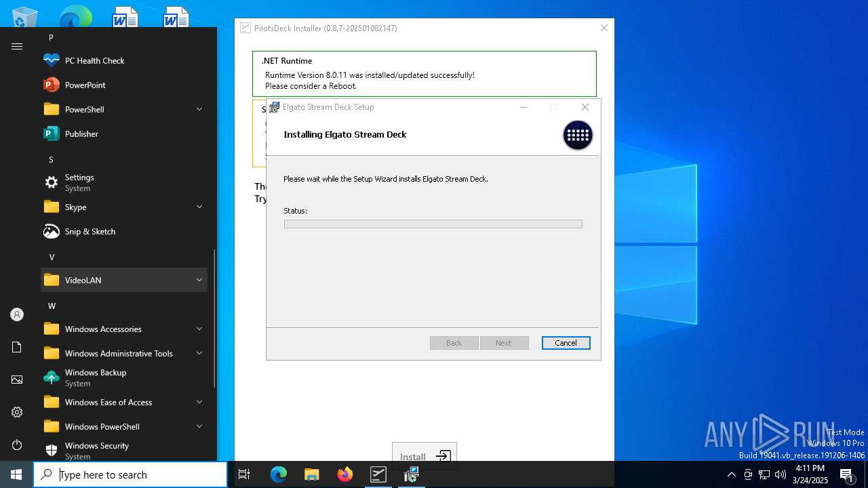868x488 pixels.
Task: Open Firefox from taskbar
Action: coord(344,474)
